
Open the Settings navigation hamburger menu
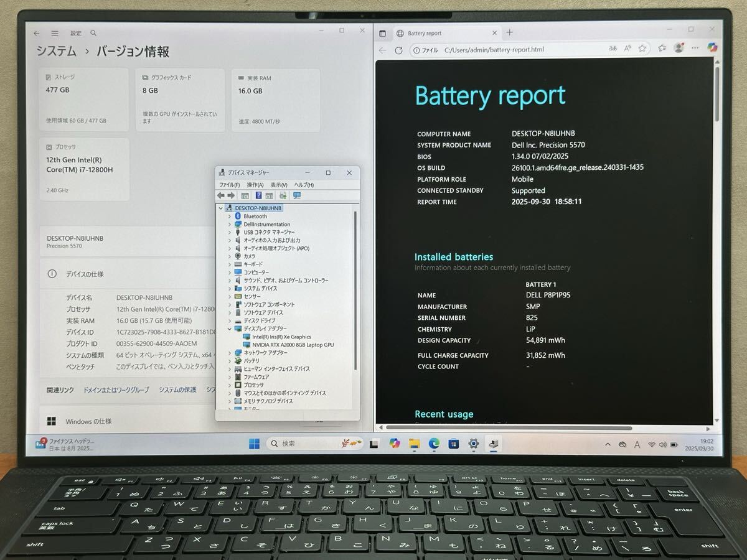point(55,33)
